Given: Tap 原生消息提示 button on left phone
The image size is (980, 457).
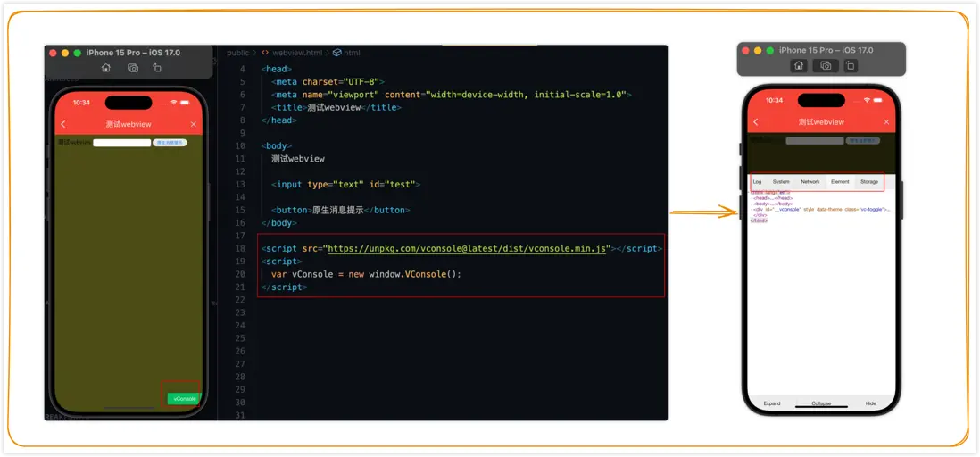Looking at the screenshot, I should point(170,143).
